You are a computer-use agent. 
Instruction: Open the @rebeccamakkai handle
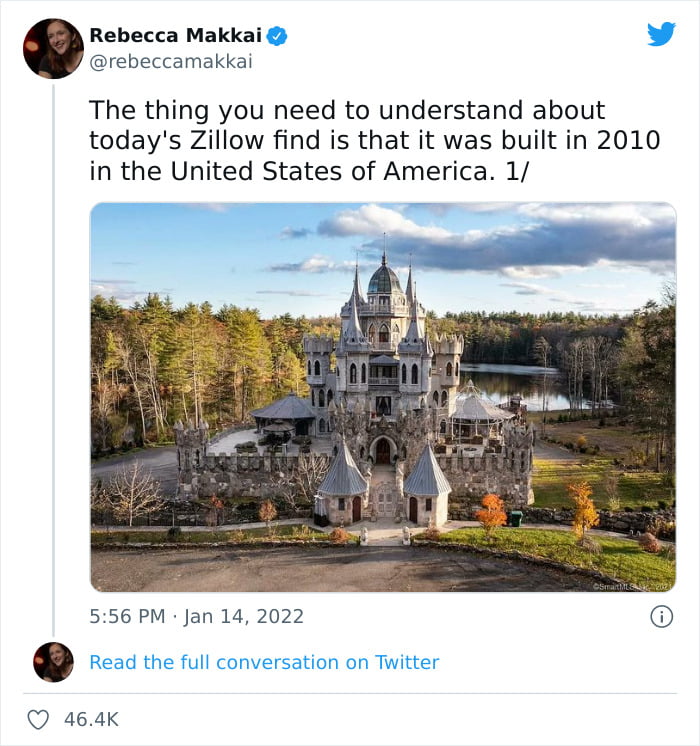(x=171, y=62)
